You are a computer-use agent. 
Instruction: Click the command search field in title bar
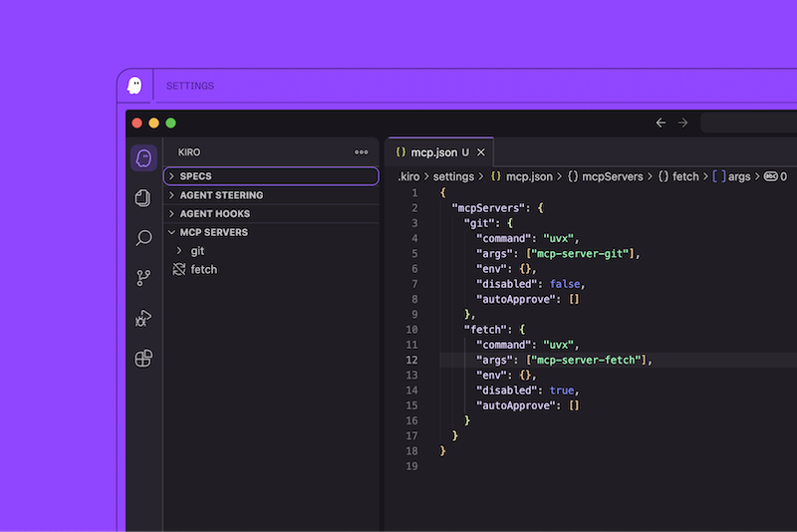coord(747,123)
